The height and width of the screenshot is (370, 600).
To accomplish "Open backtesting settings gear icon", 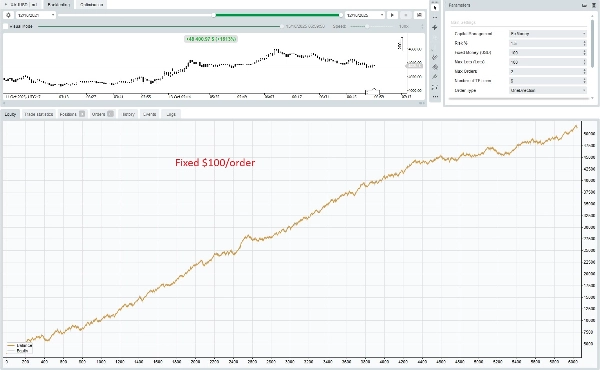I will (8, 15).
